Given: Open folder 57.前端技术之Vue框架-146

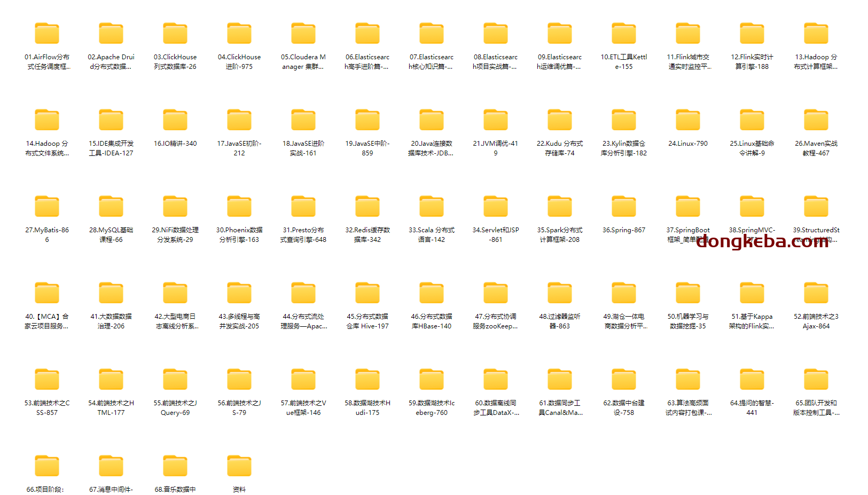Looking at the screenshot, I should click(x=303, y=379).
